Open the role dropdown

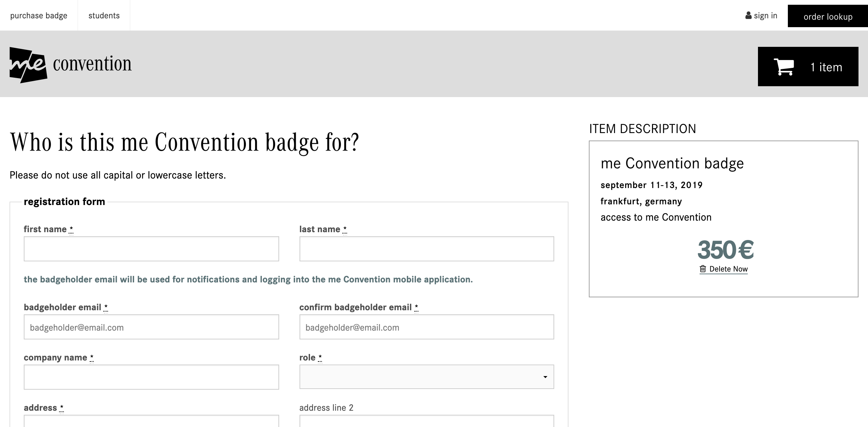point(427,377)
